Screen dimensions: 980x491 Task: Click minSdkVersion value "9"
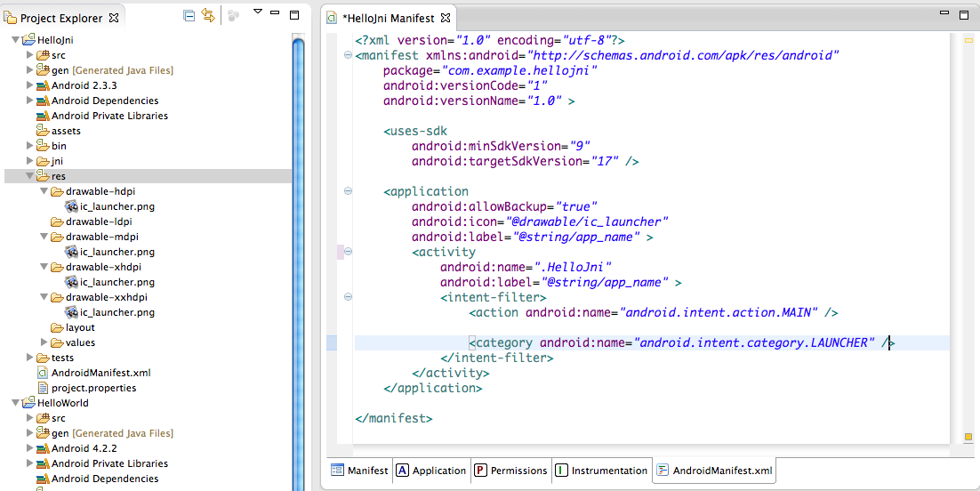pyautogui.click(x=580, y=146)
